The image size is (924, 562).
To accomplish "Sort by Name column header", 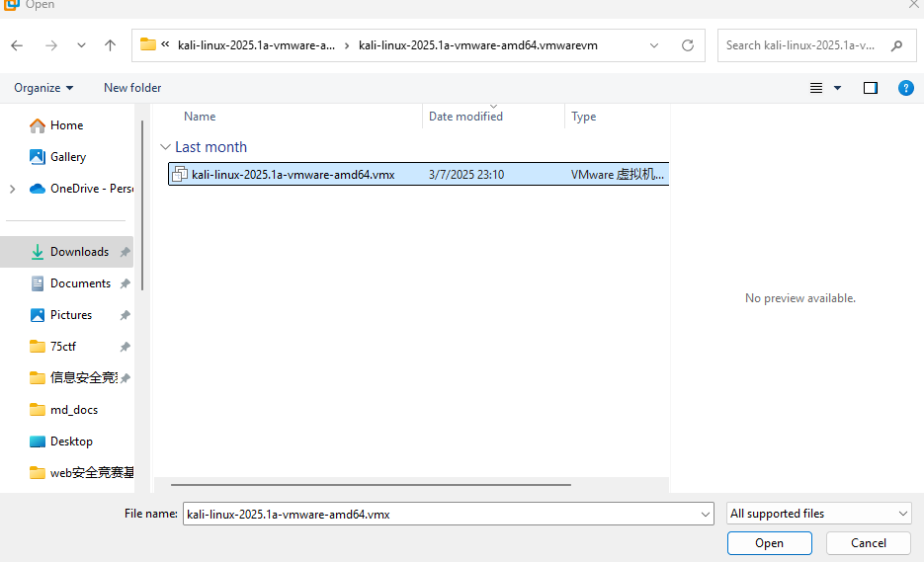I will [x=200, y=117].
